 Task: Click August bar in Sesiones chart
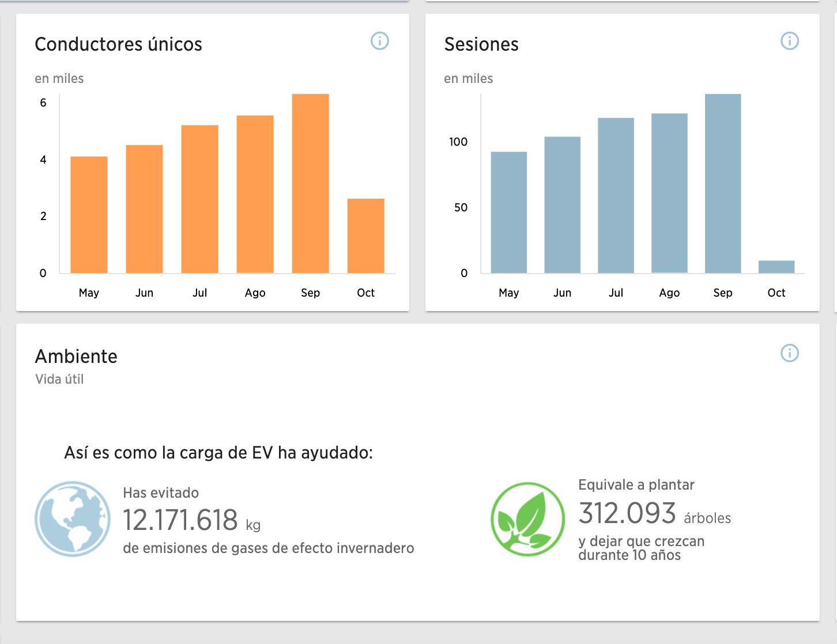[x=669, y=193]
